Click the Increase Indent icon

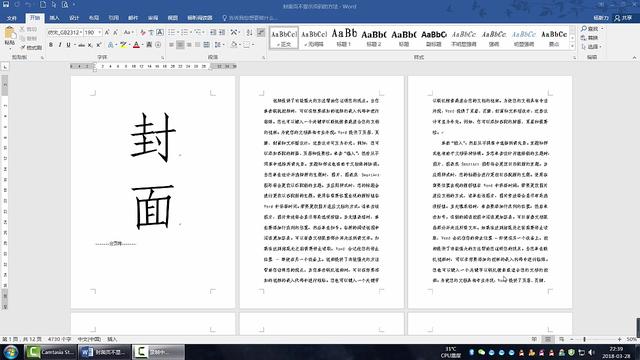[222, 32]
